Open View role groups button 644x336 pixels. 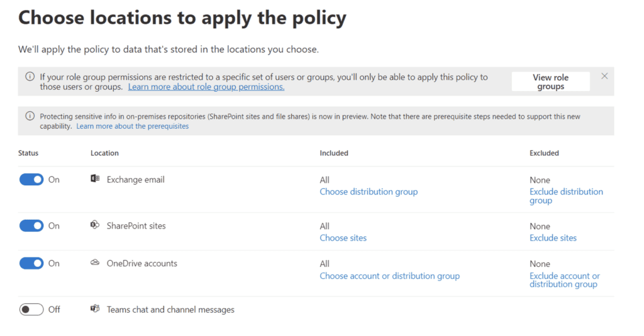coord(550,82)
